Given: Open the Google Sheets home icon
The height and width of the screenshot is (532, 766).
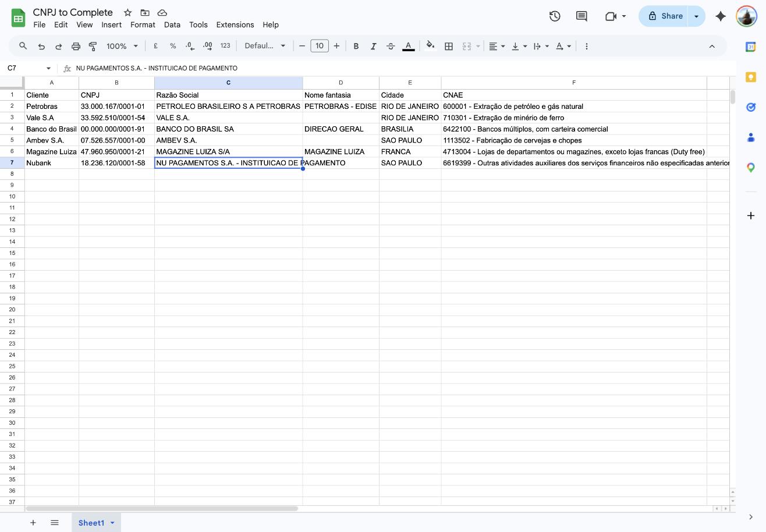Looking at the screenshot, I should [18, 18].
